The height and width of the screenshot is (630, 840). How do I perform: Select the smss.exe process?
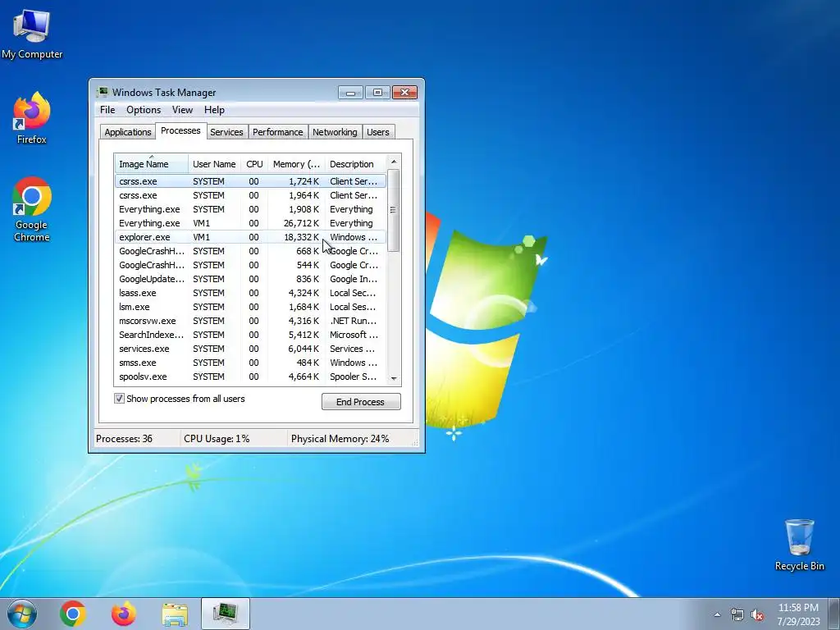click(250, 362)
